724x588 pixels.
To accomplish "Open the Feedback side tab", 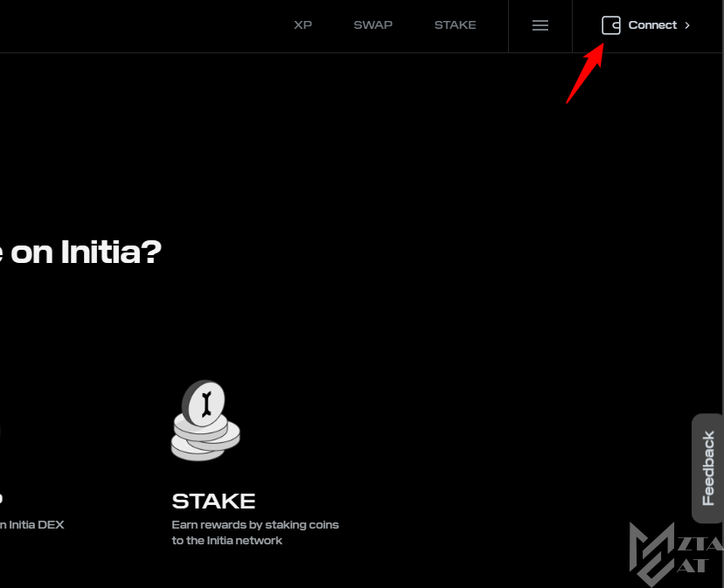I will pos(708,468).
